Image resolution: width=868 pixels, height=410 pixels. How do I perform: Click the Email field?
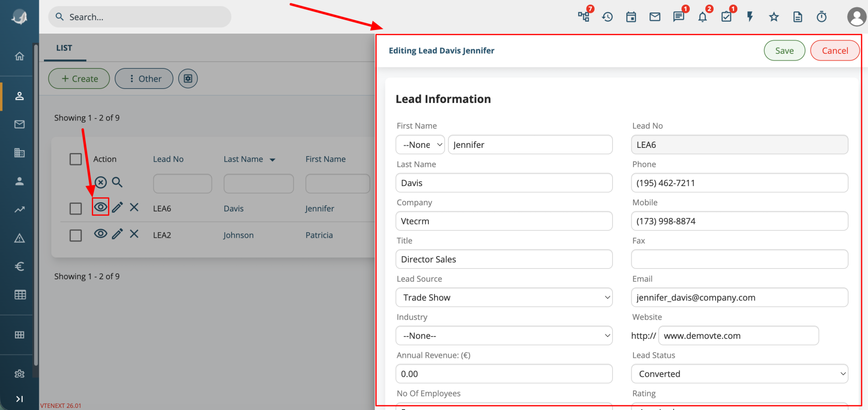point(739,297)
